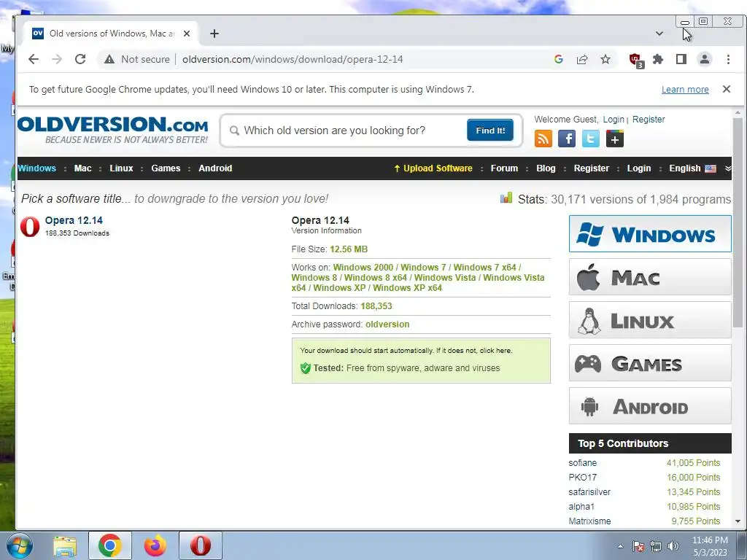Open the Opera 12.14 title link
The image size is (747, 560).
click(x=74, y=220)
